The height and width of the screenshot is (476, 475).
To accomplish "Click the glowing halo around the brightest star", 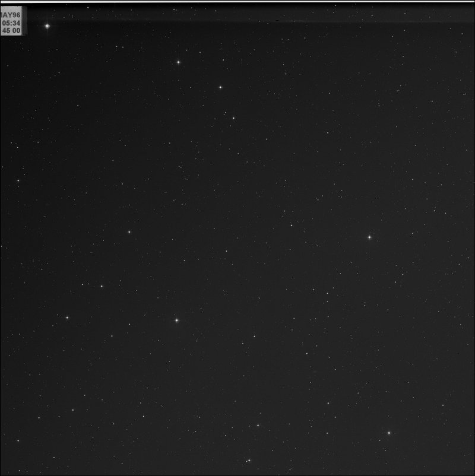I will (50, 30).
